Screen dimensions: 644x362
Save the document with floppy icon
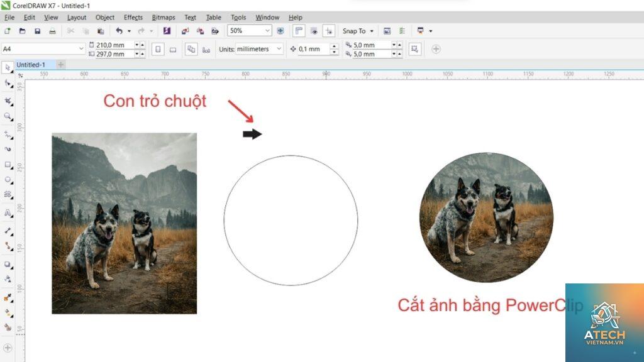click(x=37, y=31)
